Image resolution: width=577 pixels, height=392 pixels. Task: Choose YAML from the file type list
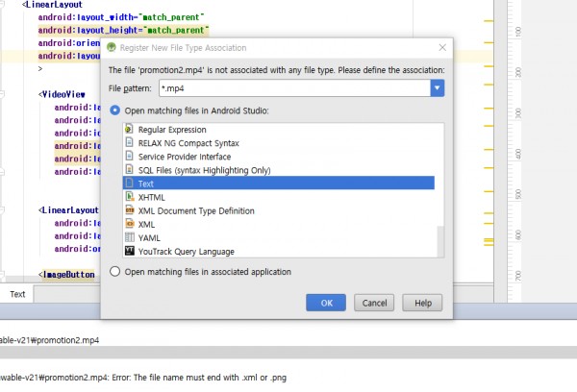279,238
